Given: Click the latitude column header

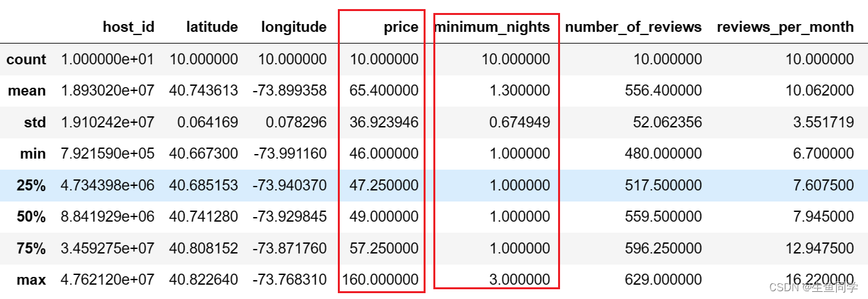Looking at the screenshot, I should click(x=212, y=27).
